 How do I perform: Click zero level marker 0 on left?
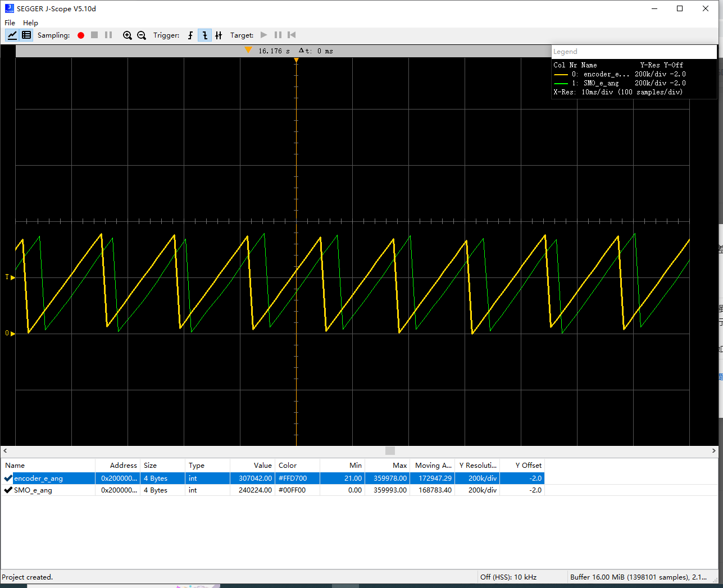[9, 334]
